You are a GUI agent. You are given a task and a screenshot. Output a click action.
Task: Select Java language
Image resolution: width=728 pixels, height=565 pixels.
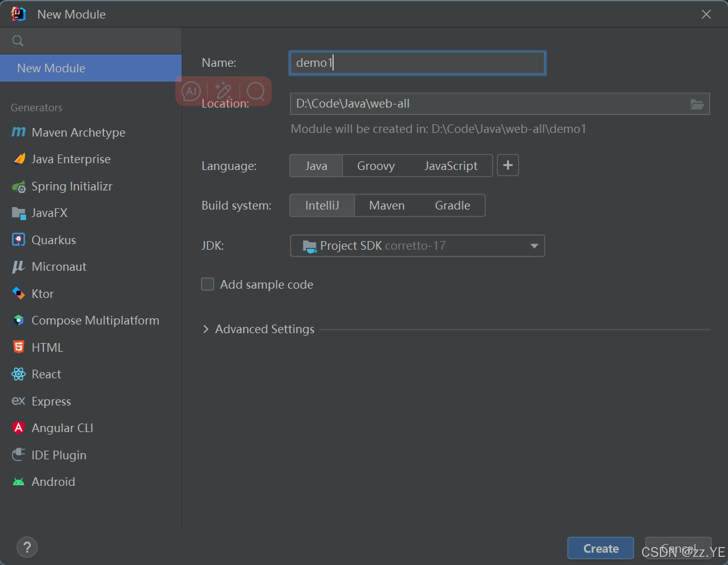pos(316,166)
